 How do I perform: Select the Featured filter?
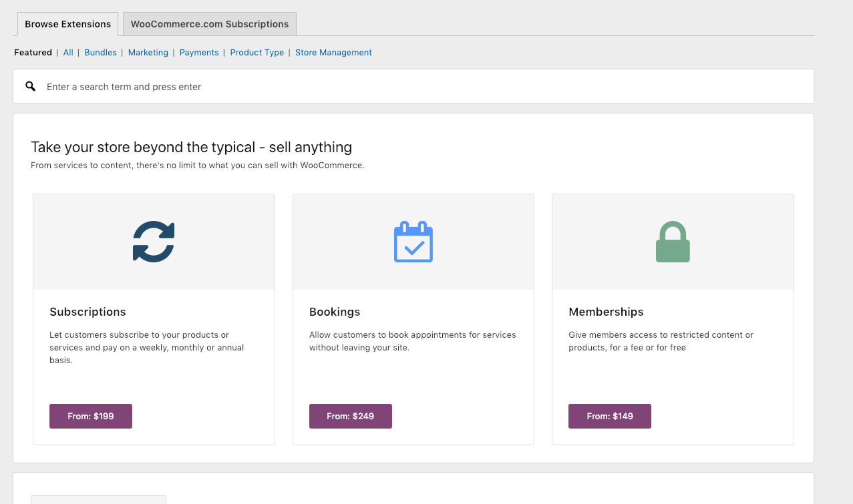(33, 53)
